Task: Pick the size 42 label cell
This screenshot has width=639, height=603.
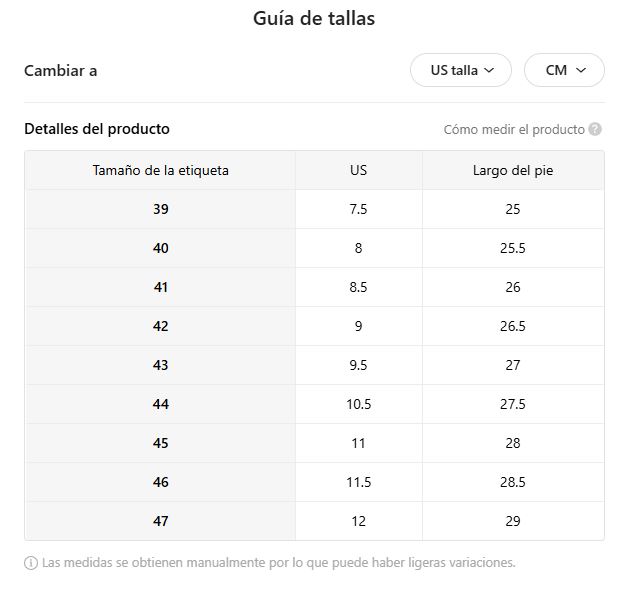Action: (x=161, y=326)
